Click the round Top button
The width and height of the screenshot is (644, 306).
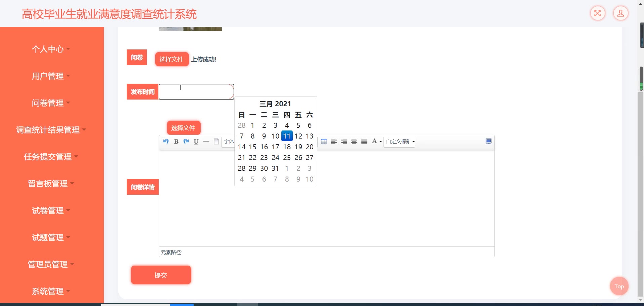click(619, 286)
